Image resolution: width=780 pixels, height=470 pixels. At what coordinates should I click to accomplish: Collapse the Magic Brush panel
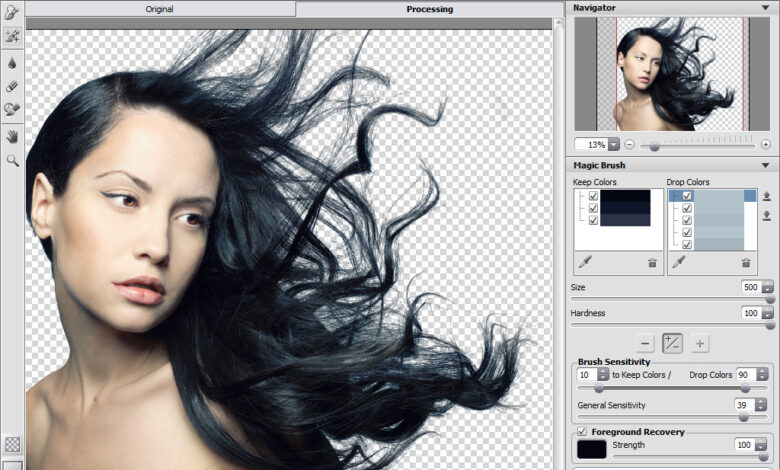pos(765,165)
